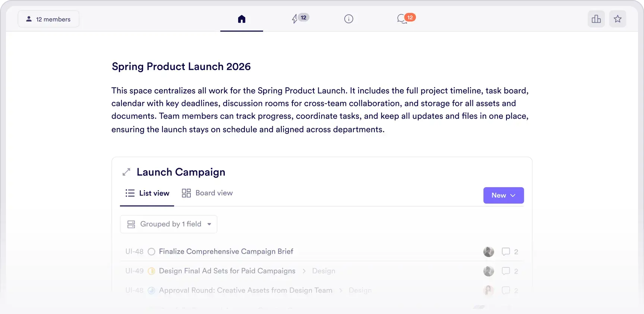Toggle status circle of Design Final Ad Sets
This screenshot has width=644, height=314.
click(x=151, y=271)
